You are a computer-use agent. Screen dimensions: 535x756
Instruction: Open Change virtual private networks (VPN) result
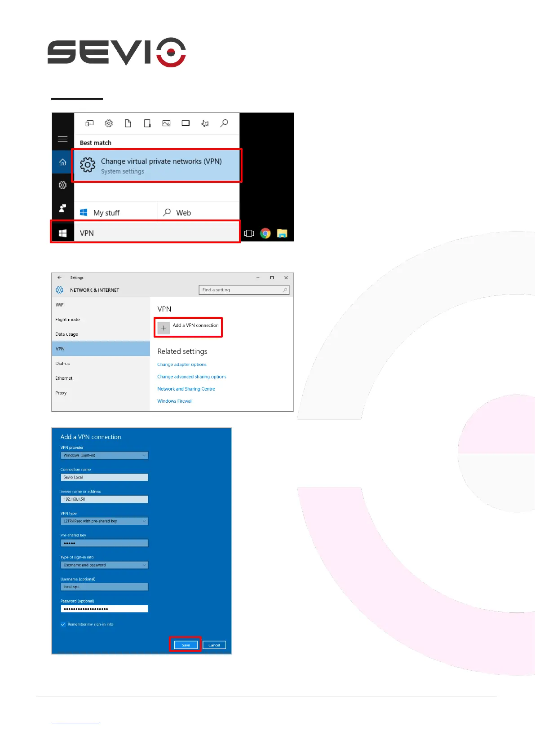[x=157, y=166]
